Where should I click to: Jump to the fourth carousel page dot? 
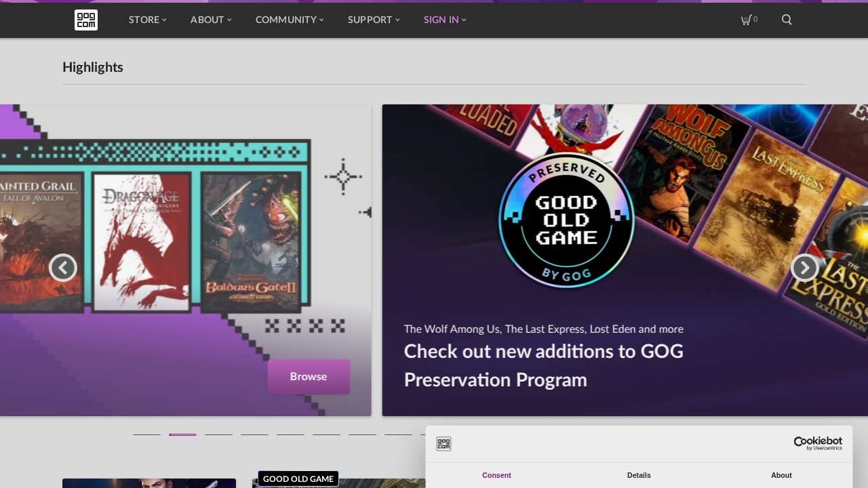[254, 434]
